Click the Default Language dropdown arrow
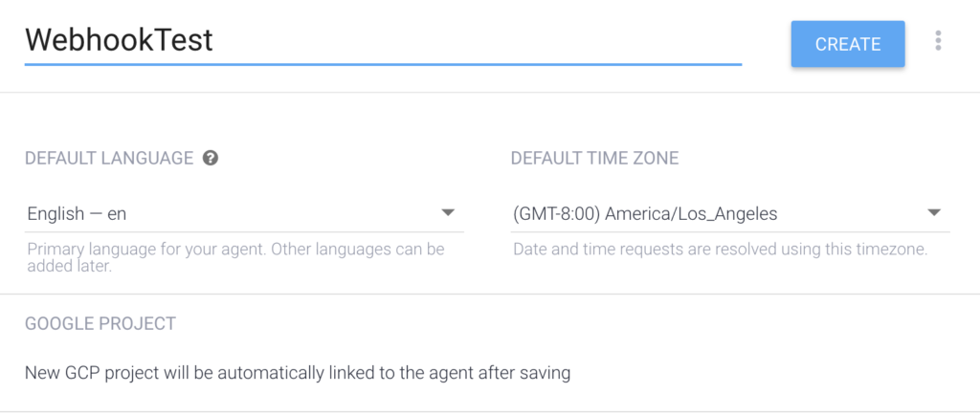The height and width of the screenshot is (415, 980). pyautogui.click(x=447, y=212)
